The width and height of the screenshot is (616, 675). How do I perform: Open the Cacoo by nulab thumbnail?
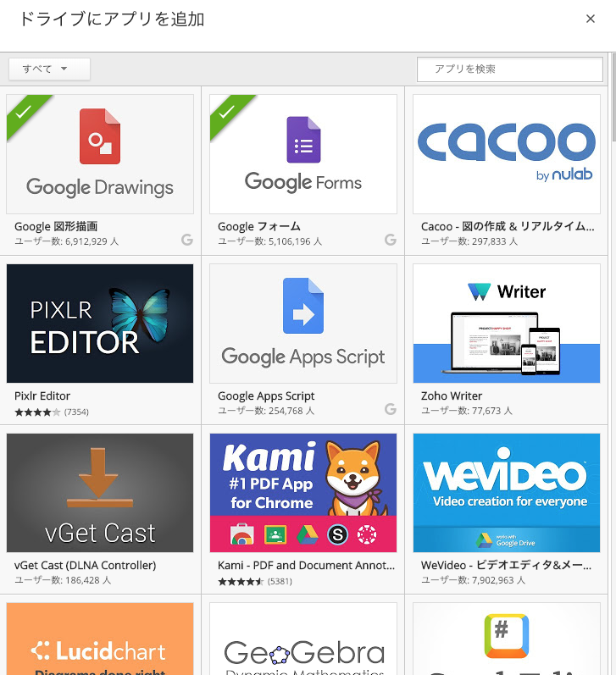click(x=507, y=154)
